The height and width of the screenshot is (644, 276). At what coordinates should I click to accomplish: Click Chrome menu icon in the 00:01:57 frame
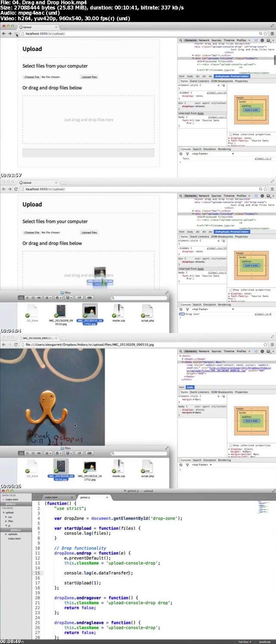click(x=271, y=33)
